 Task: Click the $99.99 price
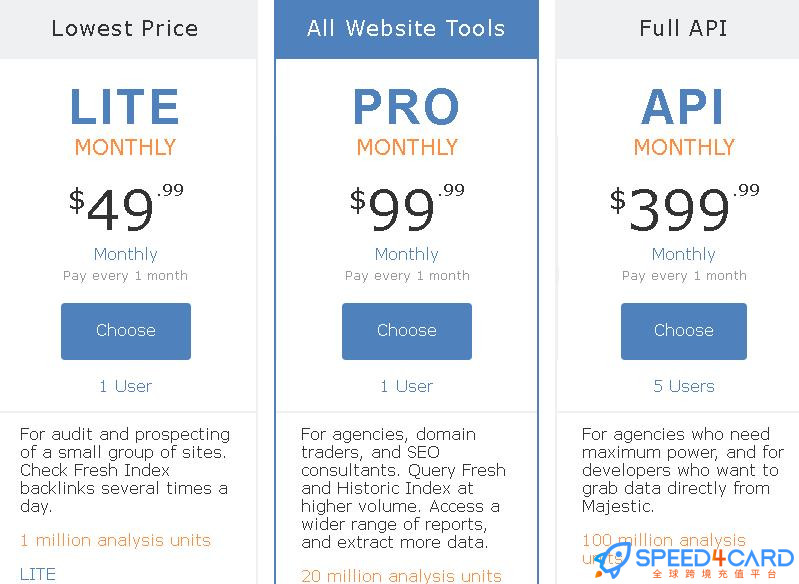click(407, 208)
